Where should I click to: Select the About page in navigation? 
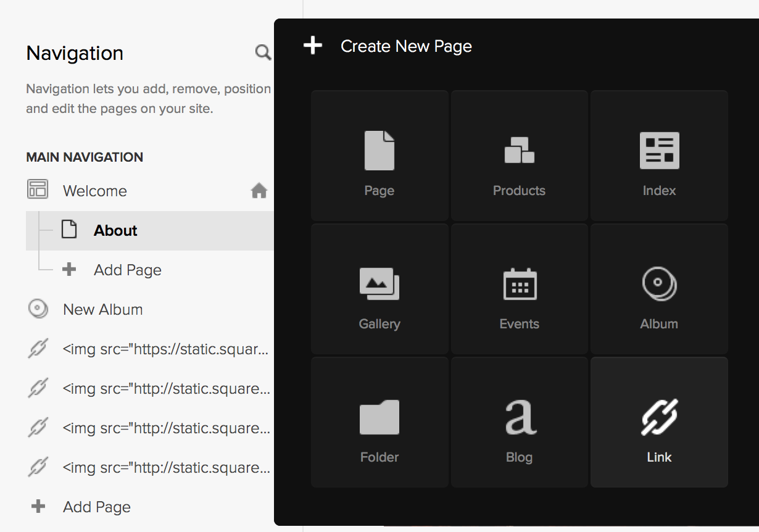click(x=115, y=230)
